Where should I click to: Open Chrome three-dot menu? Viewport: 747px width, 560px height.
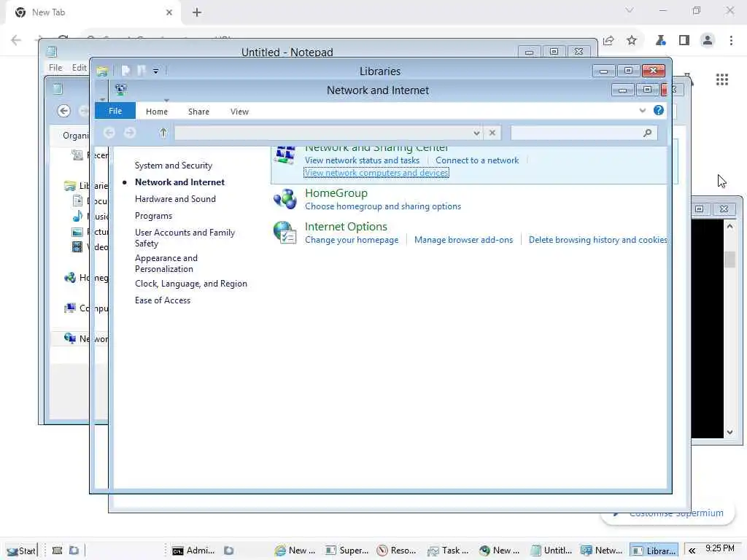[731, 41]
